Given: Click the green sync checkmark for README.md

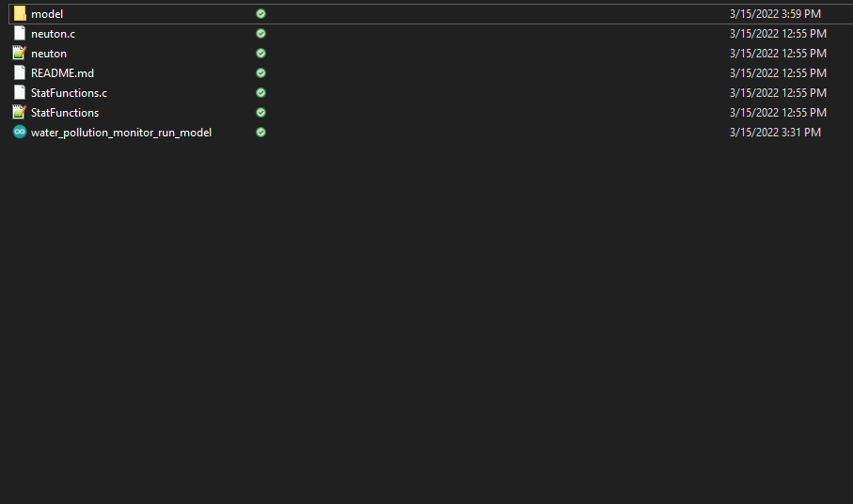Looking at the screenshot, I should pyautogui.click(x=261, y=73).
